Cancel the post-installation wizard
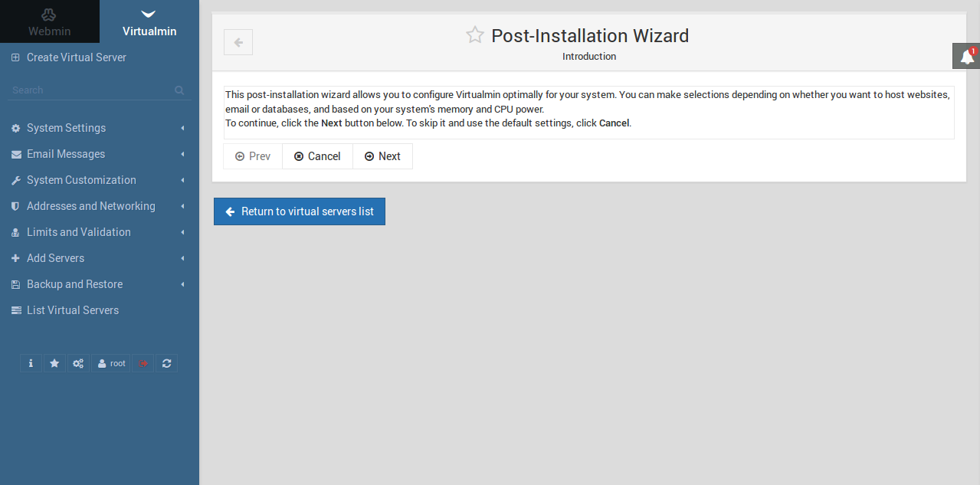Viewport: 980px width, 485px height. click(317, 156)
